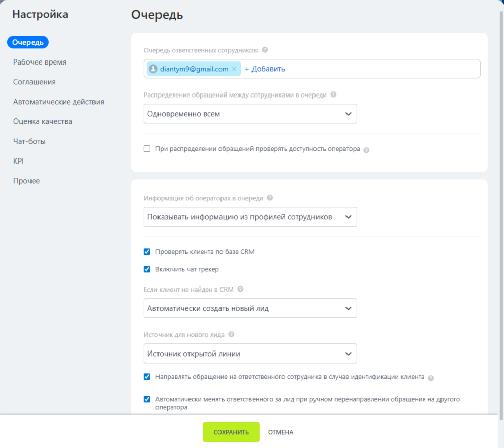This screenshot has height=448, width=504.
Task: Click help icon after "в случае идентификации клиента"
Action: click(431, 378)
